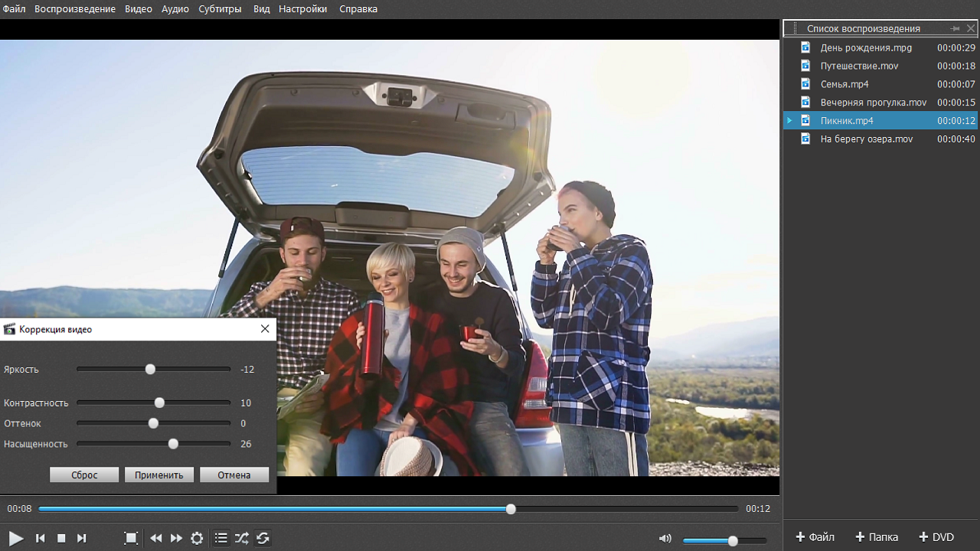
Task: Click the Оттенок slider handle
Action: tap(153, 423)
